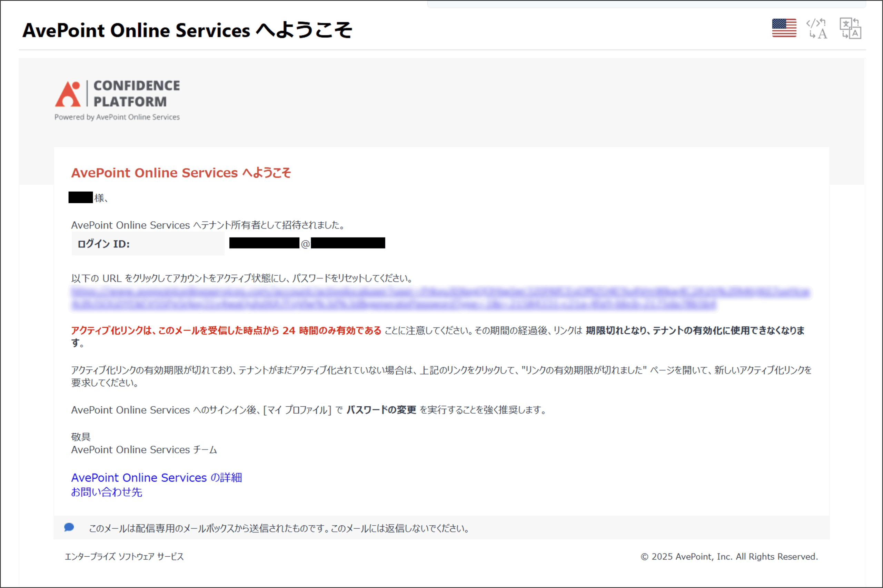This screenshot has height=588, width=883.
Task: Click the translate message icon
Action: tap(850, 28)
